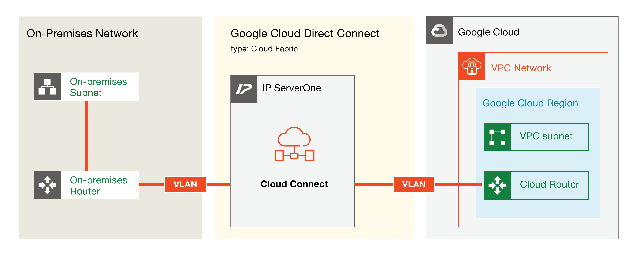This screenshot has height=263, width=644.
Task: Click the VPC Network lock cloud icon
Action: (x=472, y=66)
